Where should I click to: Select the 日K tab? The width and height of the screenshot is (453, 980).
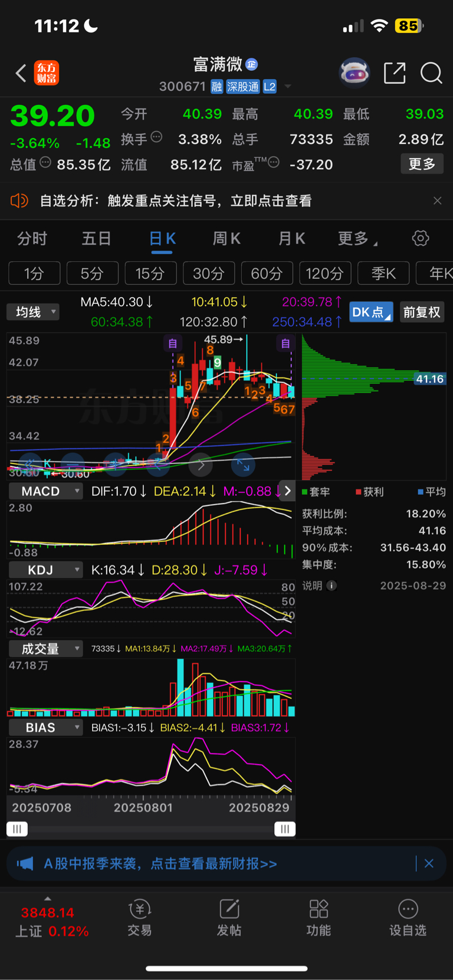(162, 238)
